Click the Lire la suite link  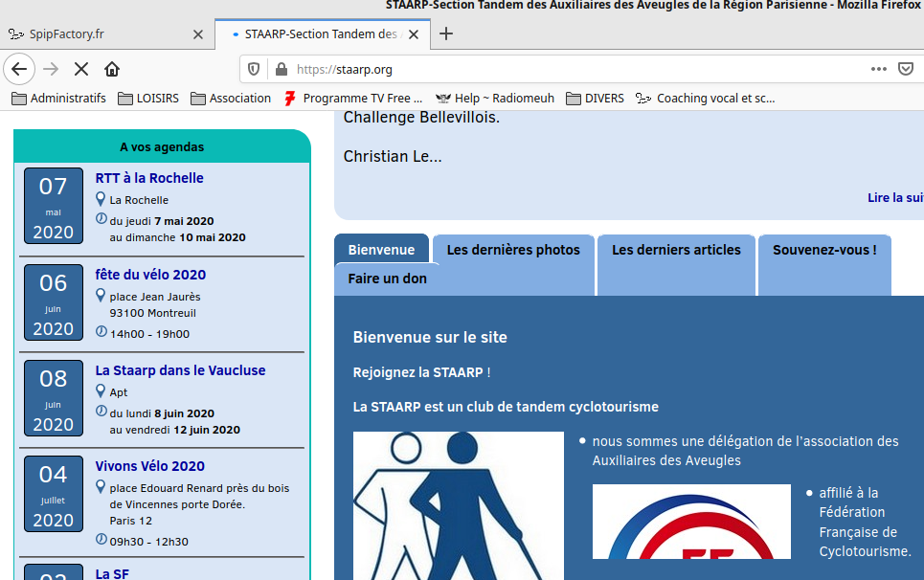point(895,198)
